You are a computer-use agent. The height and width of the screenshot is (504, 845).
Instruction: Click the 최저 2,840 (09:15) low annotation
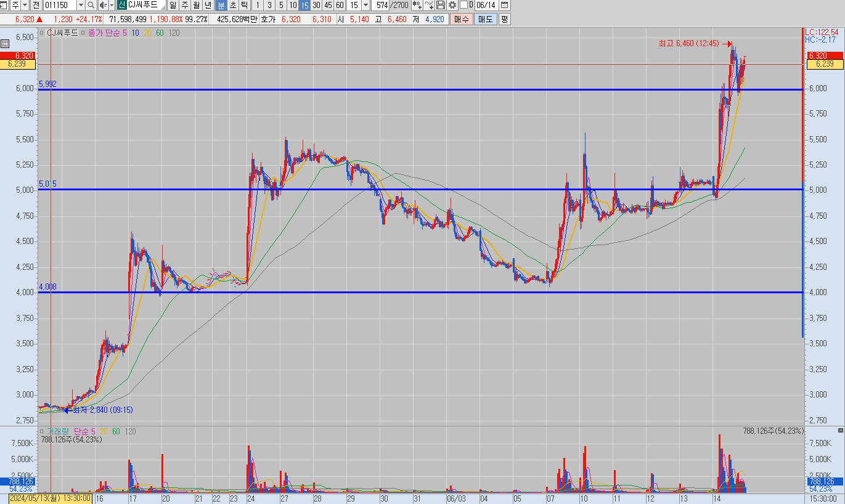[102, 410]
